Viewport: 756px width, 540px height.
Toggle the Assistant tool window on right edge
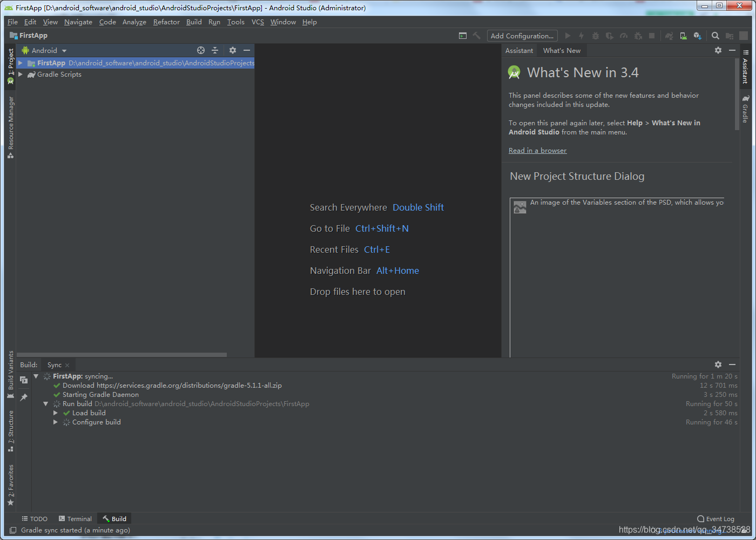pyautogui.click(x=746, y=66)
